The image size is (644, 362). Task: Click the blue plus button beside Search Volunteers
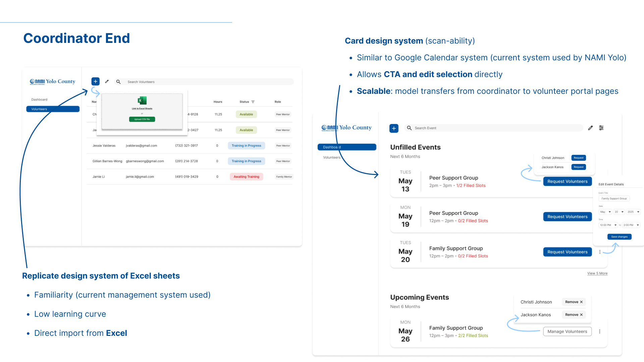pyautogui.click(x=95, y=81)
